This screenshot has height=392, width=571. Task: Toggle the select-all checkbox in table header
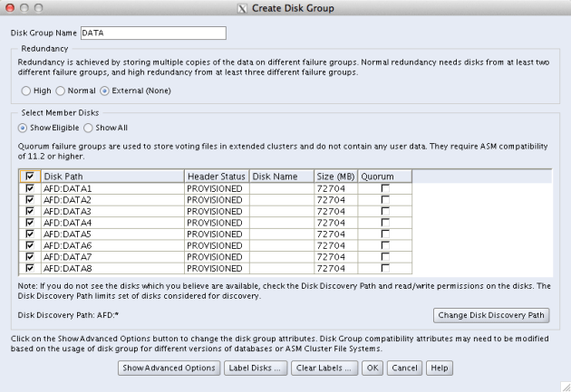[29, 176]
